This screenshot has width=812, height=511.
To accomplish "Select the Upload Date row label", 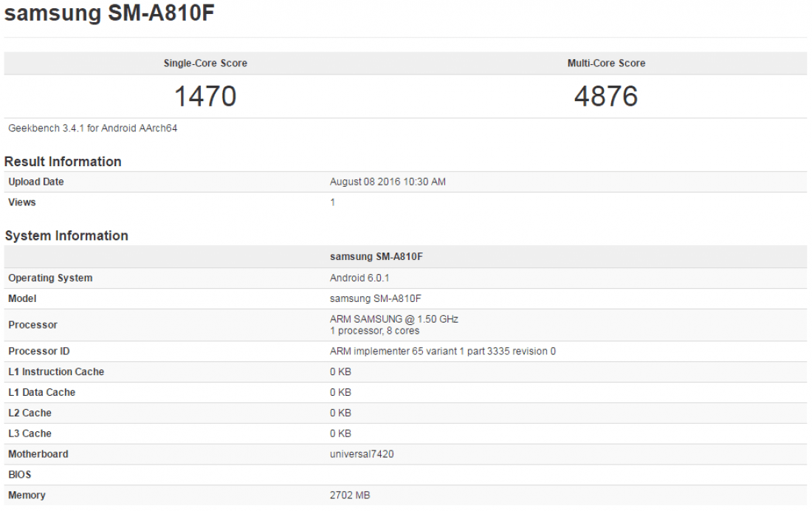I will (x=36, y=182).
